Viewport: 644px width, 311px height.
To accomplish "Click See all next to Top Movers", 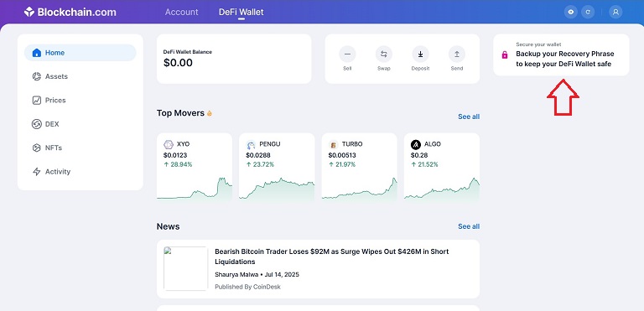I will coord(469,117).
